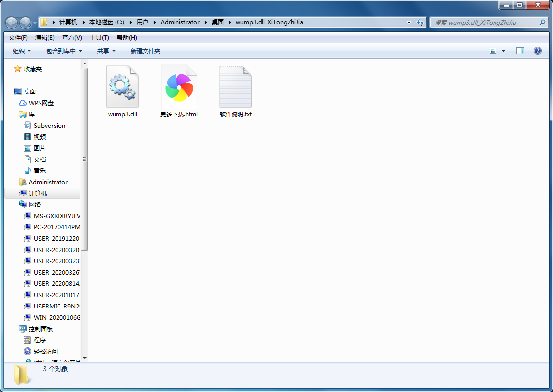Click the 计算机 computer icon in sidebar
This screenshot has width=553, height=392.
pyautogui.click(x=23, y=193)
